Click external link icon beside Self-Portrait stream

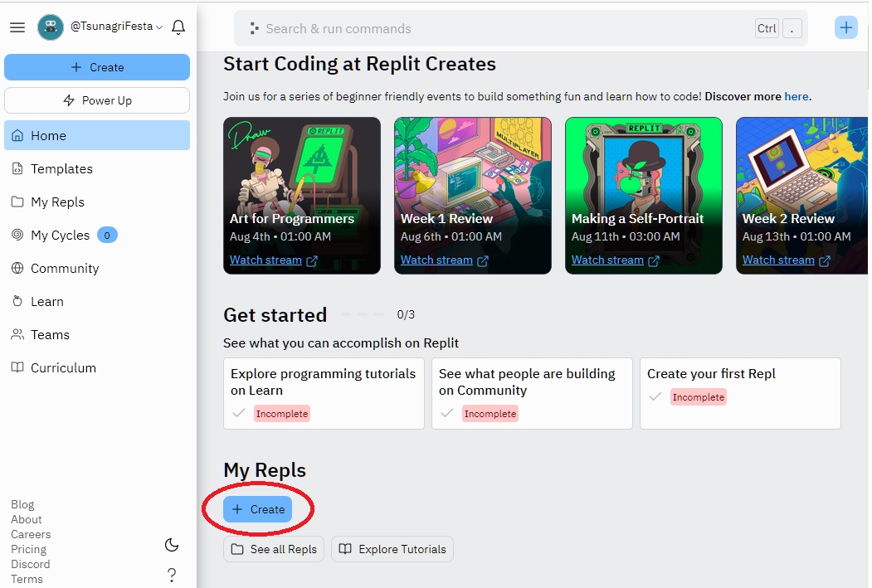pyautogui.click(x=654, y=260)
